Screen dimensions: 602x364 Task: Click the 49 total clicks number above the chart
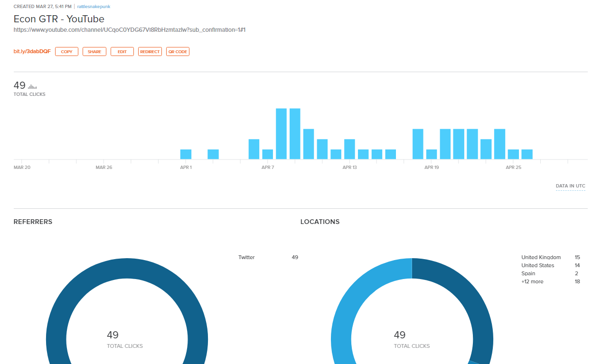coord(19,85)
